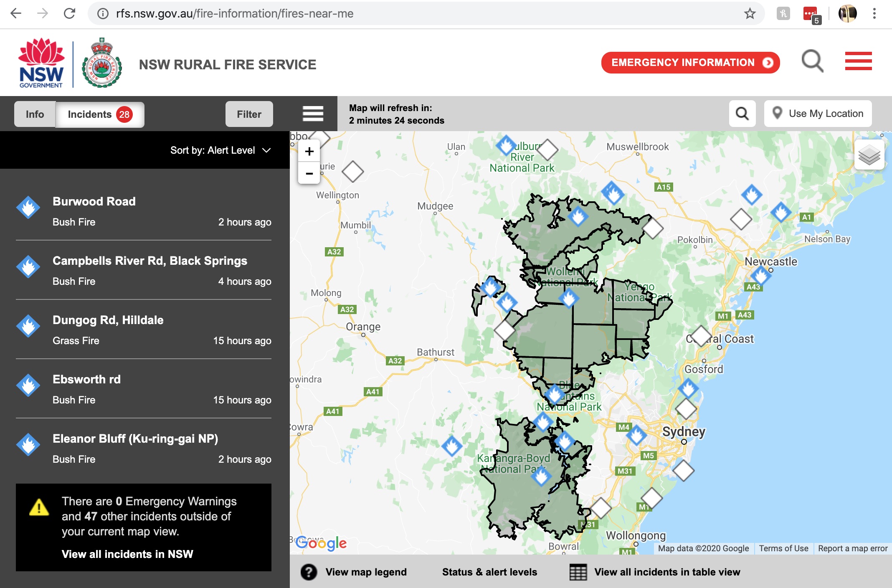The width and height of the screenshot is (892, 588).
Task: Click the fire marker at Newcastle
Action: pos(761,275)
